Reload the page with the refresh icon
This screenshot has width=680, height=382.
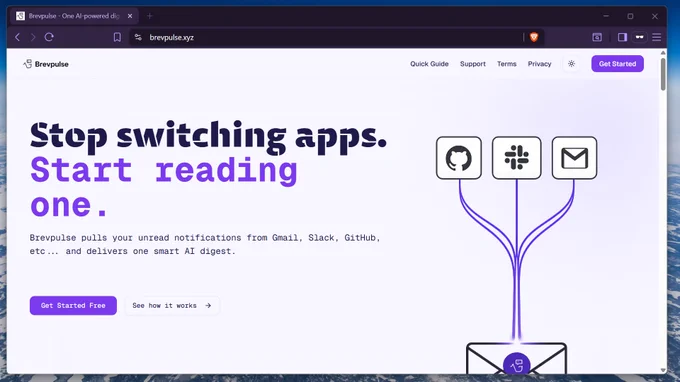tap(49, 37)
